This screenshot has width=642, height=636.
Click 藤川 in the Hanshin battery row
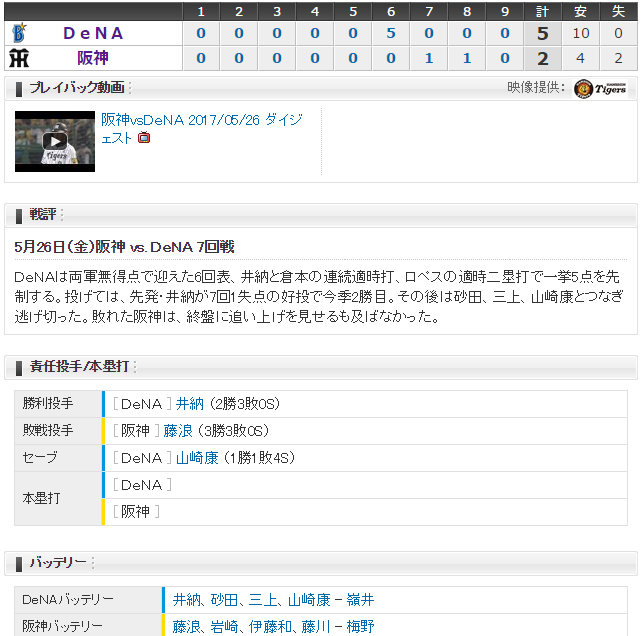[316, 627]
